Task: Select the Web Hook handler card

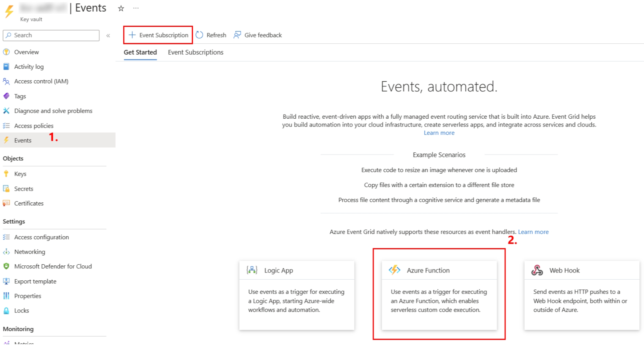Action: click(581, 295)
